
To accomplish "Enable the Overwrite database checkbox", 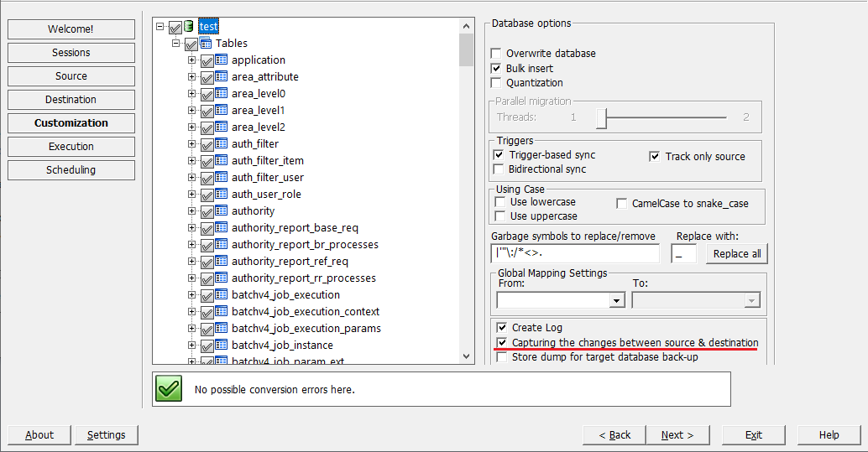I will (x=496, y=54).
